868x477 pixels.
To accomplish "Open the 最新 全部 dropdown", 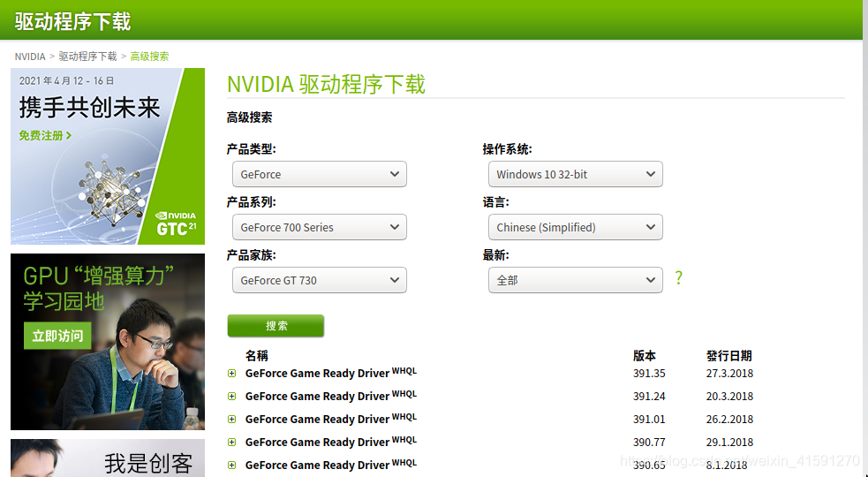I will pyautogui.click(x=575, y=280).
